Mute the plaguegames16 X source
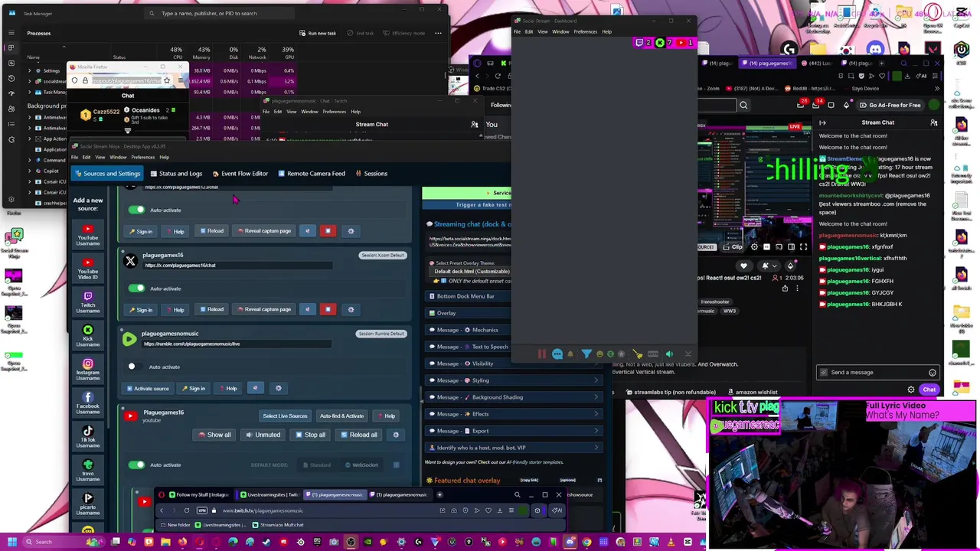This screenshot has height=551, width=980. (x=307, y=309)
